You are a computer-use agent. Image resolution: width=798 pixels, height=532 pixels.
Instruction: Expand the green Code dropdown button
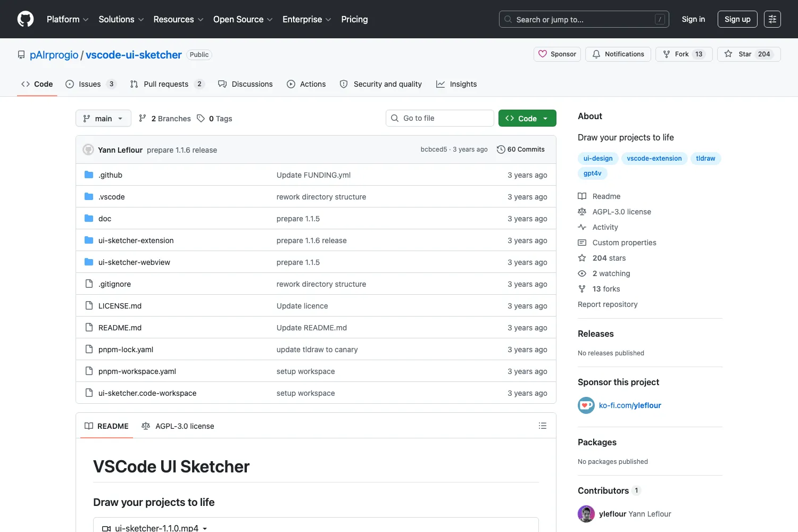coord(527,118)
